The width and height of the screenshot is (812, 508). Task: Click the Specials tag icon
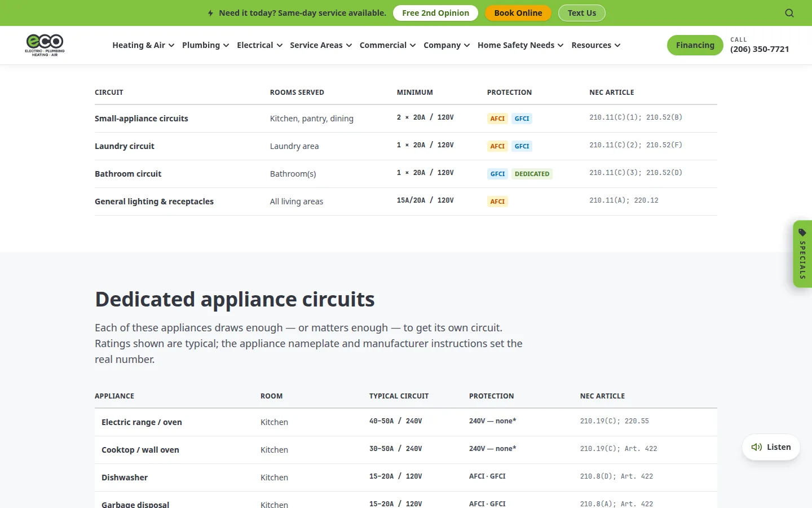click(802, 233)
